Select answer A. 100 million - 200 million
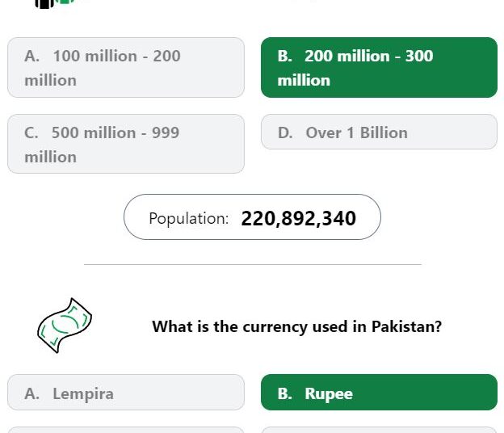This screenshot has height=433, width=504. (126, 68)
